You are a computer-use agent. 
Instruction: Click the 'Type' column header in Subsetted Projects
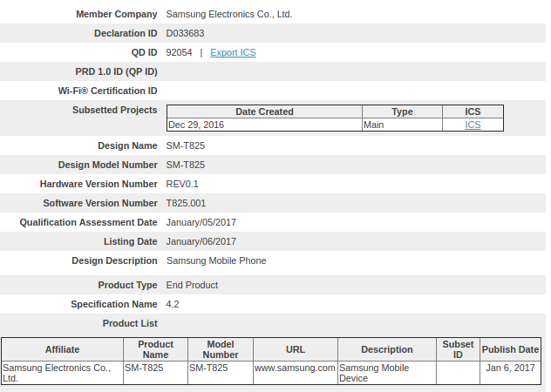click(402, 112)
